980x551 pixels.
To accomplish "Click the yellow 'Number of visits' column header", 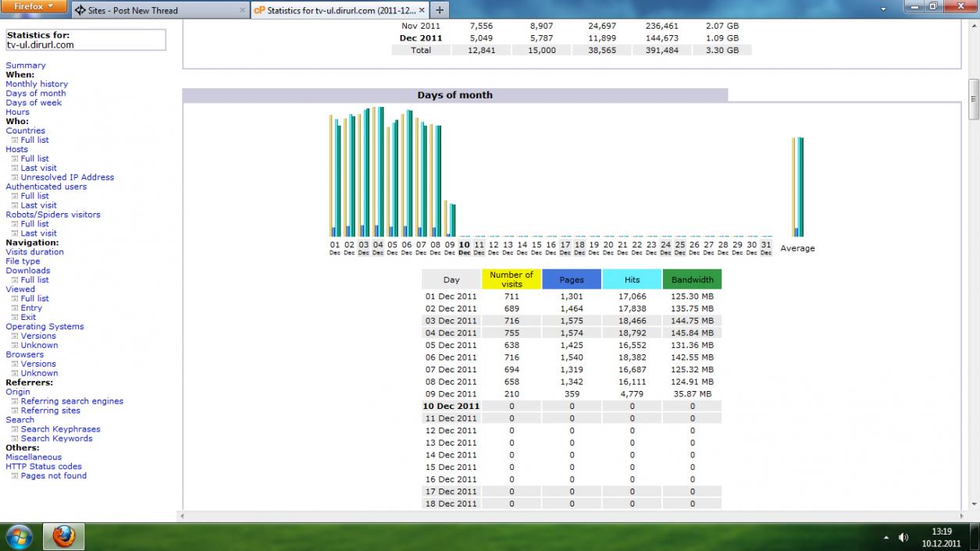I will click(511, 279).
